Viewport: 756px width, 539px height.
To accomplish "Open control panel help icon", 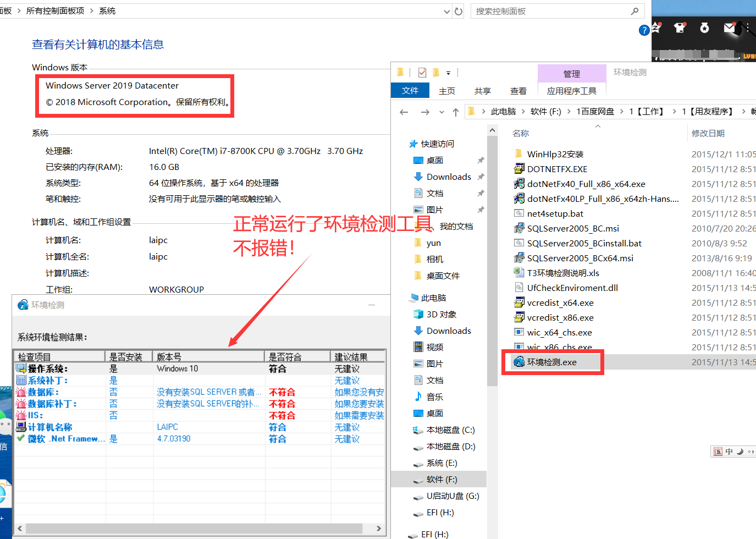I will click(x=644, y=30).
